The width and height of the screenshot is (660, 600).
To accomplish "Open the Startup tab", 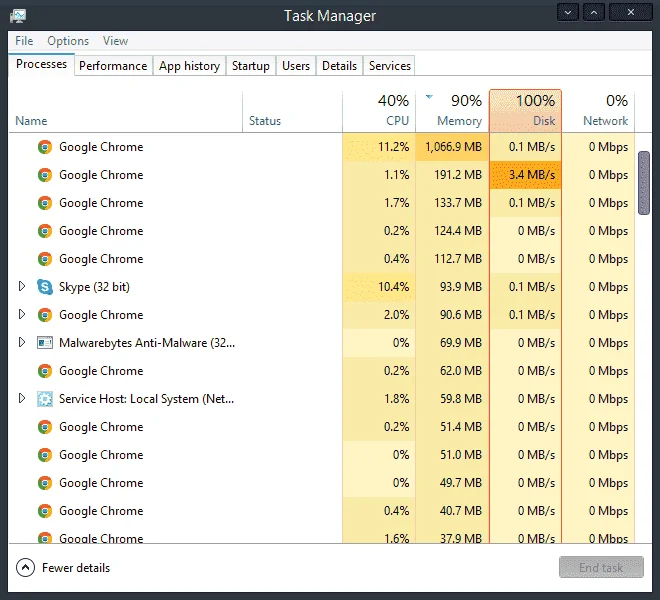I will 251,66.
